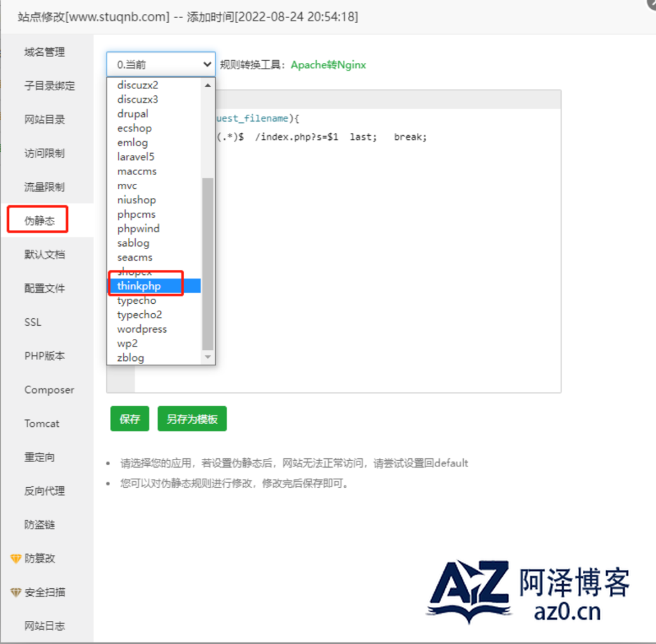This screenshot has width=656, height=644.
Task: Open 防盗链 section
Action: [x=39, y=525]
